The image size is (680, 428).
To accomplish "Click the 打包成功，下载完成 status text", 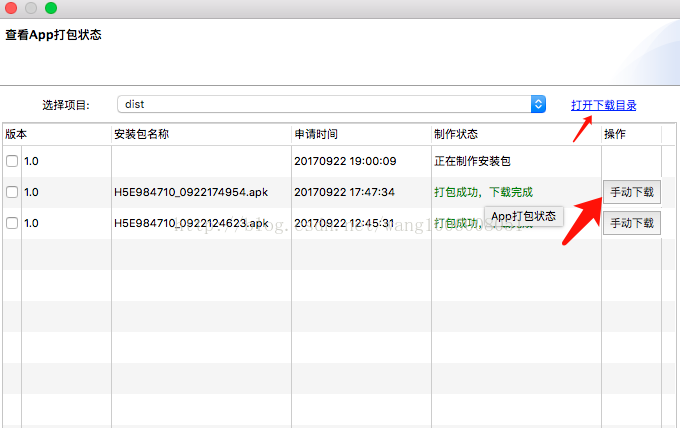I will 483,192.
